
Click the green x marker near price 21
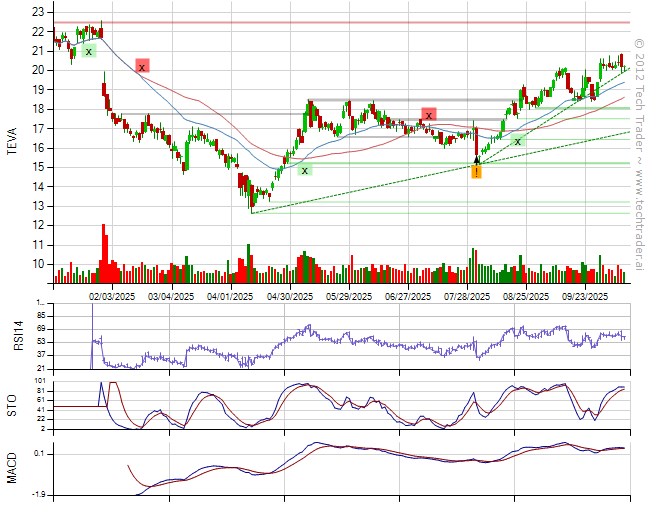tap(88, 51)
